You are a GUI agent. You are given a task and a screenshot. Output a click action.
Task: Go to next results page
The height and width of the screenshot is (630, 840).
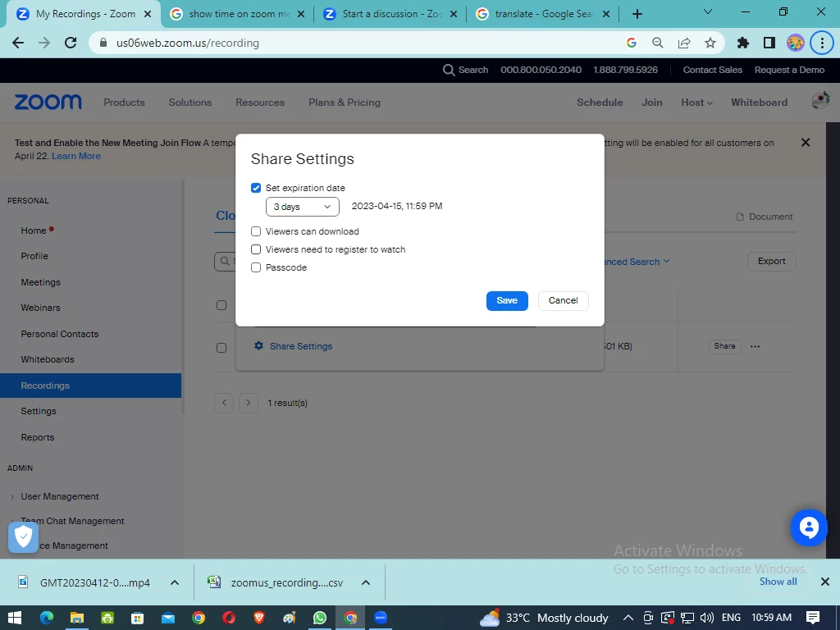[x=248, y=403]
